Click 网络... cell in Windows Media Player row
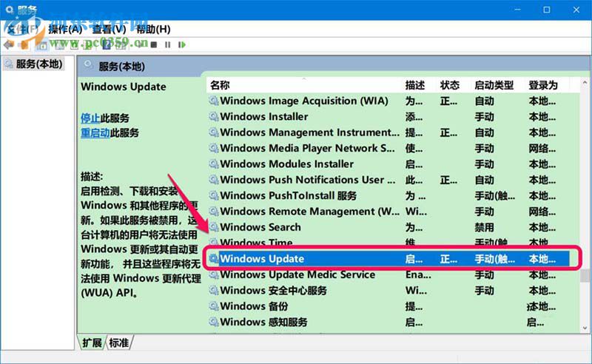 [x=542, y=149]
